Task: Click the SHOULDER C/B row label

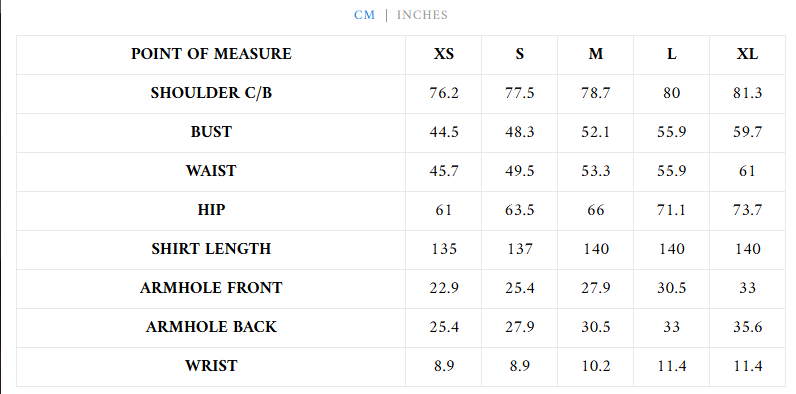Action: (x=211, y=93)
